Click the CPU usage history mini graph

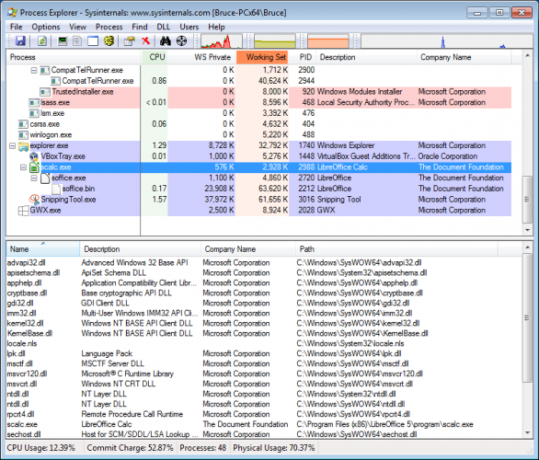pyautogui.click(x=221, y=41)
